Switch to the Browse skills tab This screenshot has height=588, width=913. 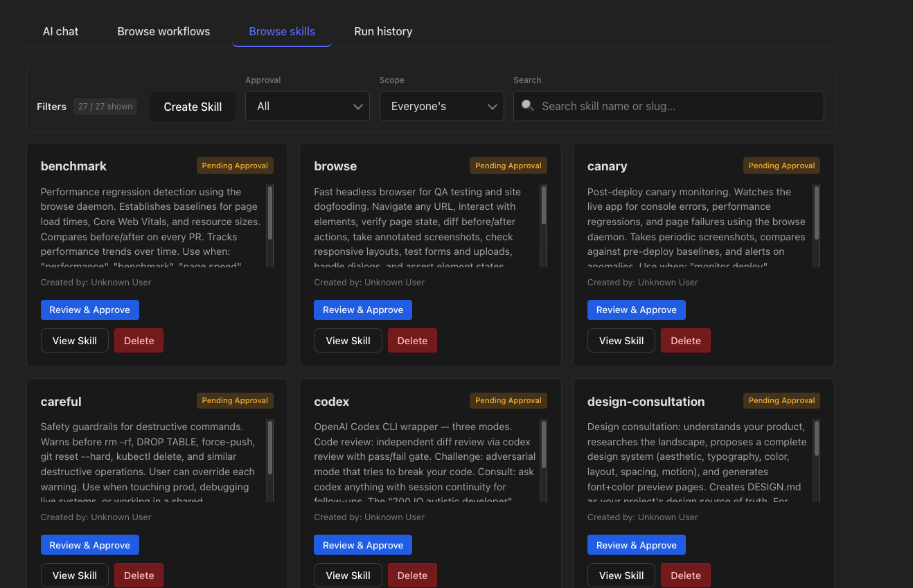(x=281, y=31)
